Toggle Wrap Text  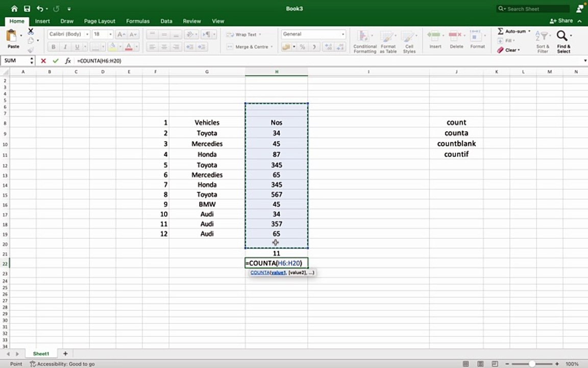pyautogui.click(x=243, y=35)
